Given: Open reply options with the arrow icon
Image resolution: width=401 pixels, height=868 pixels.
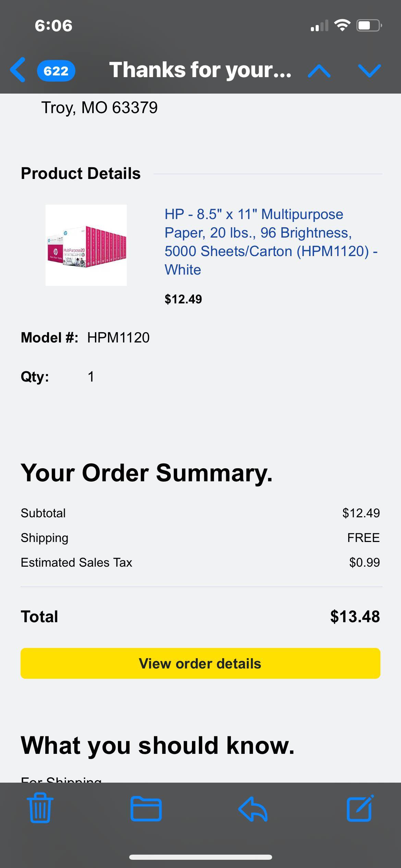Looking at the screenshot, I should 253,808.
